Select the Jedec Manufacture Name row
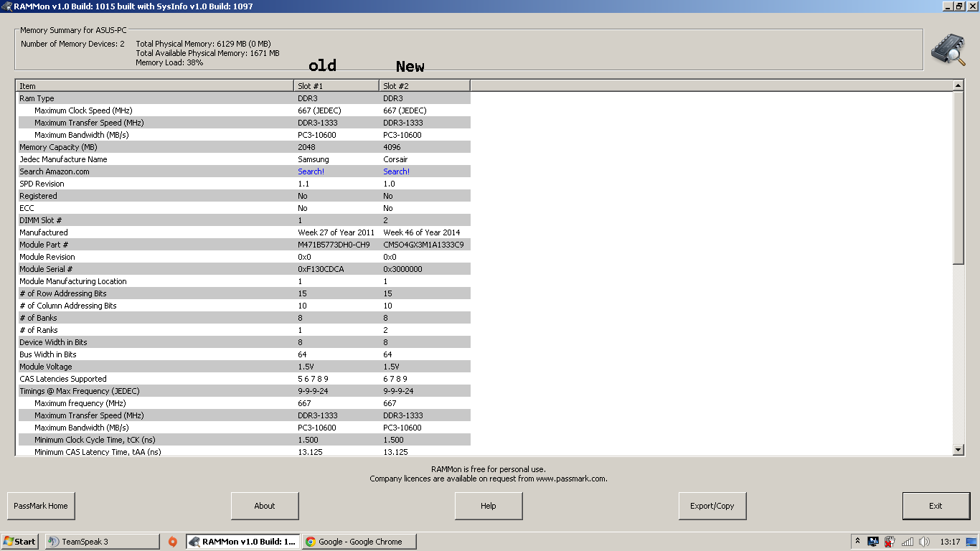 point(243,159)
